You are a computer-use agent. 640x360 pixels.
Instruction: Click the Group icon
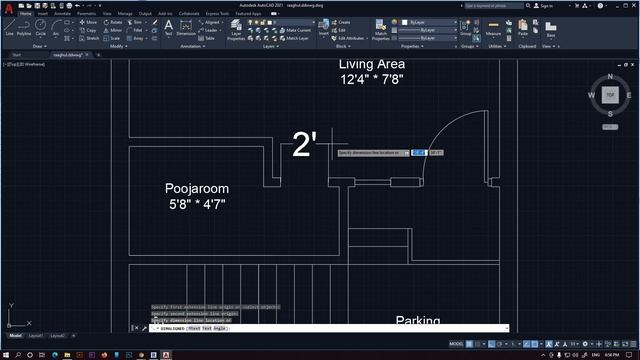(465, 28)
